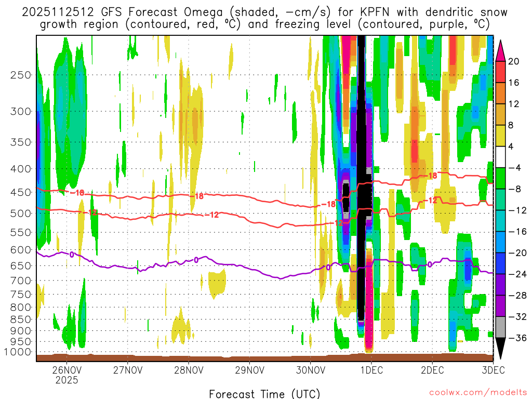Click the 300 pressure level label
This screenshot has width=532, height=399.
pos(21,111)
